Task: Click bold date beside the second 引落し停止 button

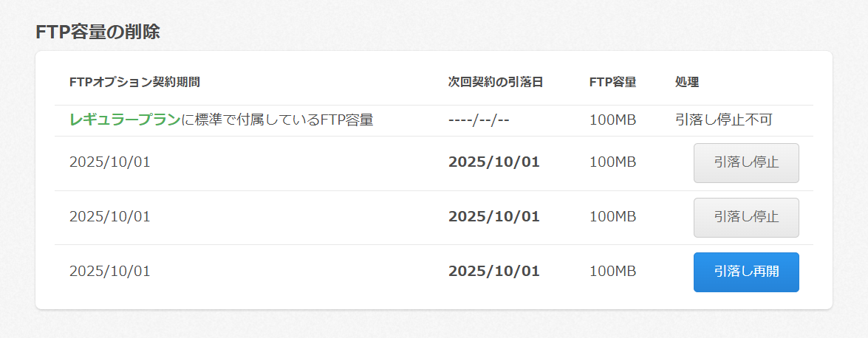Action: (x=494, y=217)
